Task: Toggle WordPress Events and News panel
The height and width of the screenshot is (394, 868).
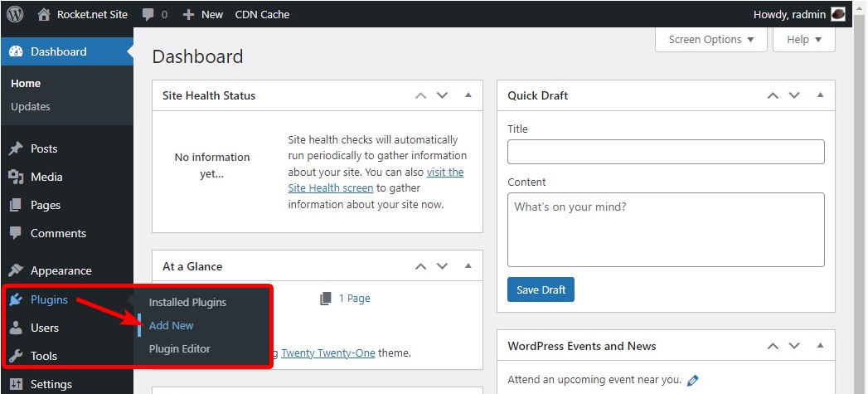Action: 821,346
